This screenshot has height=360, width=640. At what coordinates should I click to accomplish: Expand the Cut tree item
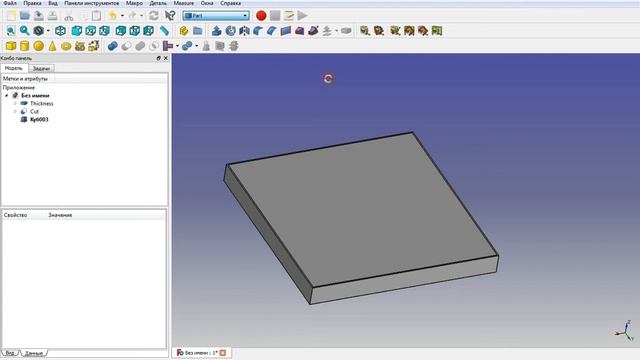[x=16, y=111]
